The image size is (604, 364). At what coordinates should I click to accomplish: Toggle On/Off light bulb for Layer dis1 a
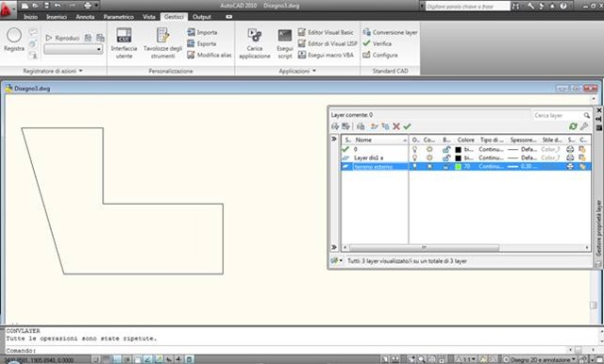[415, 157]
